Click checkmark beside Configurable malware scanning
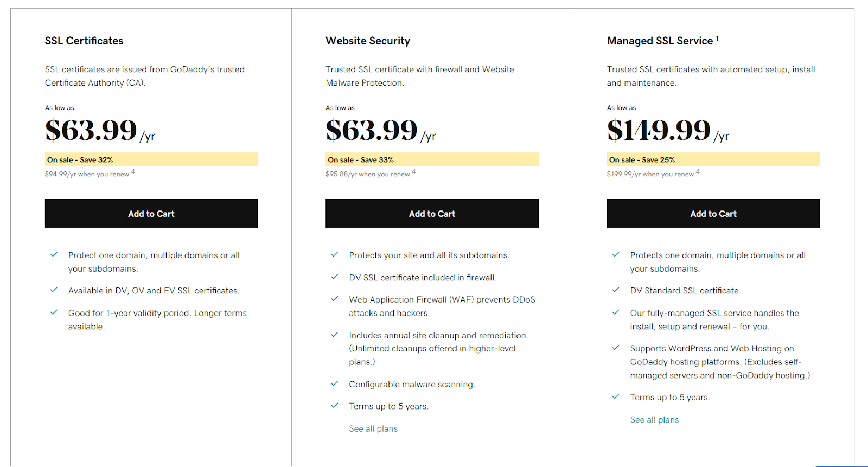The image size is (868, 467). point(335,383)
